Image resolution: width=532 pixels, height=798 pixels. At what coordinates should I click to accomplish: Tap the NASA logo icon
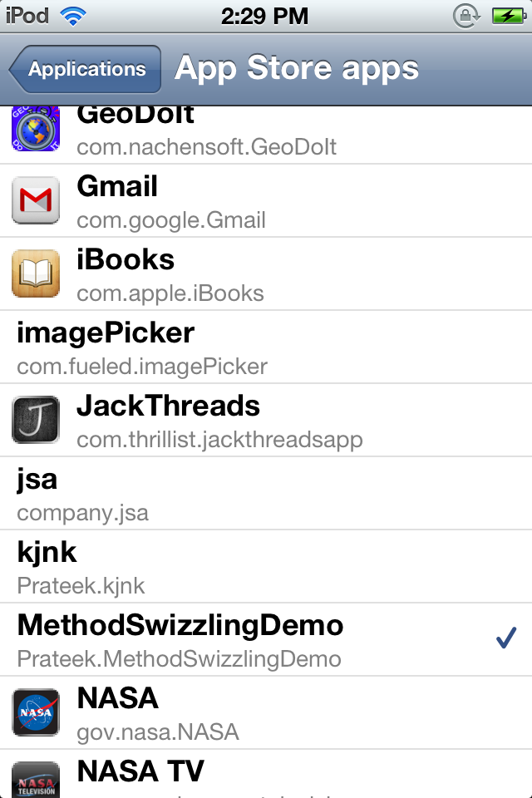coord(36,712)
